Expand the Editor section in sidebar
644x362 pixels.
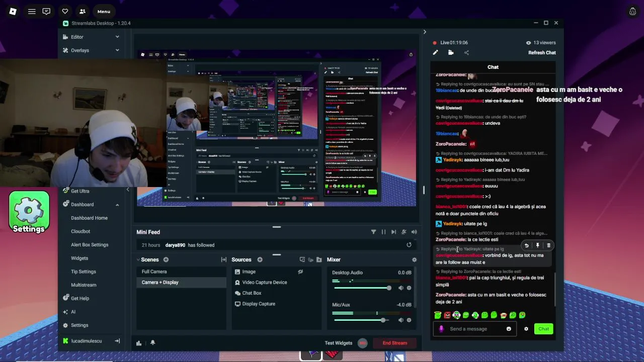pyautogui.click(x=91, y=37)
